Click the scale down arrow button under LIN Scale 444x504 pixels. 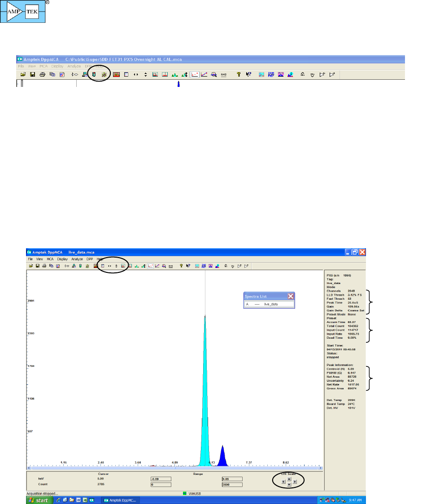(289, 485)
